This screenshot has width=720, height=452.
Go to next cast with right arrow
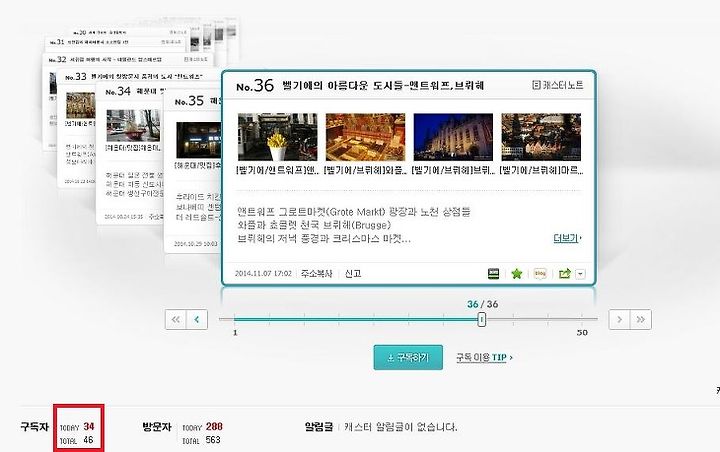click(619, 320)
